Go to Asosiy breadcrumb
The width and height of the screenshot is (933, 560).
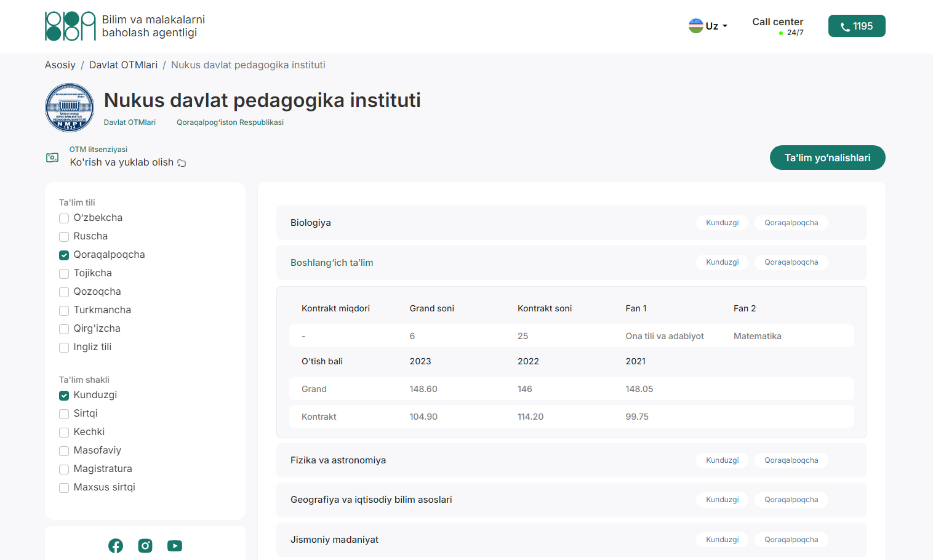60,65
